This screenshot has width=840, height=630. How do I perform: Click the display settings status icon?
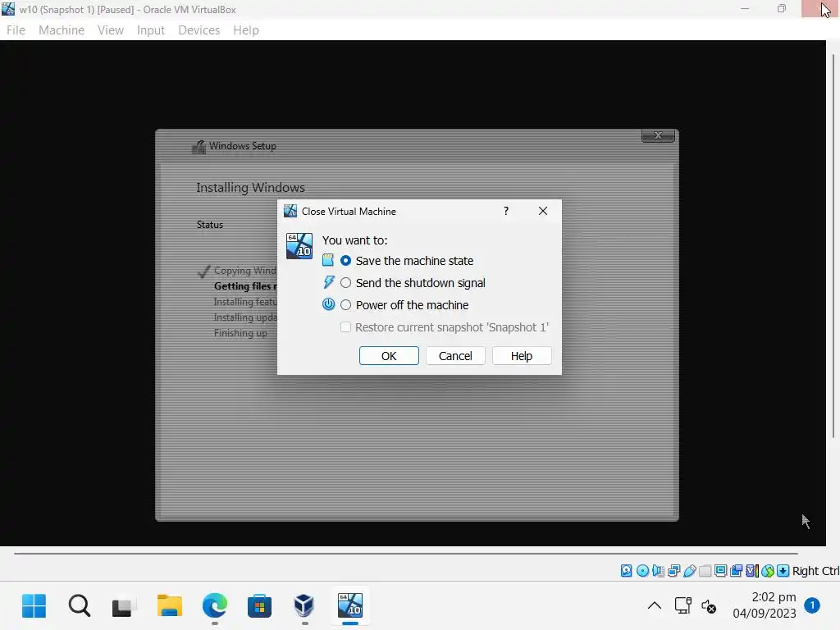(720, 571)
